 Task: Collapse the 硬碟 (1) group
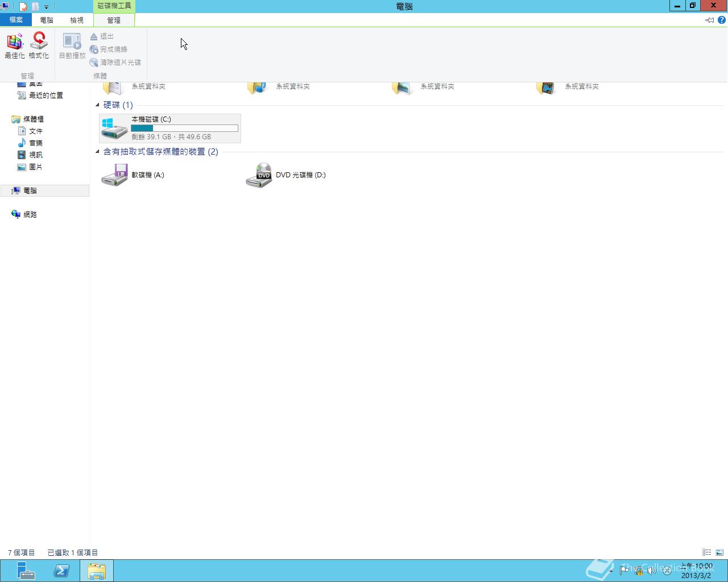(97, 105)
